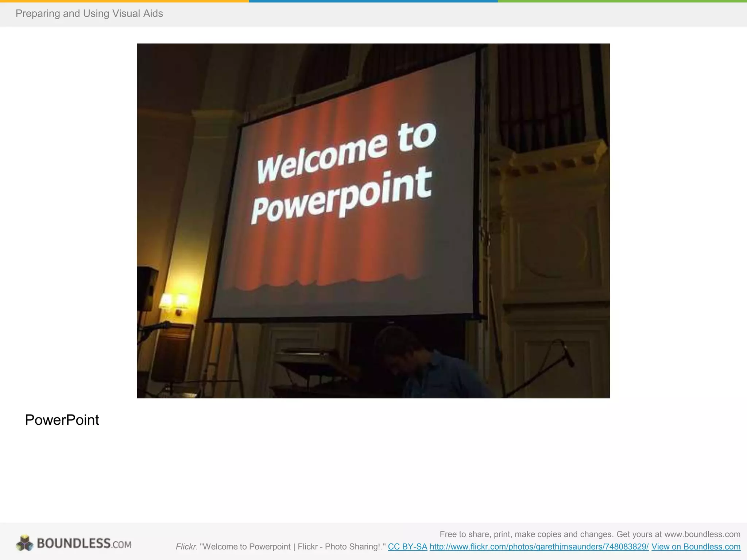The width and height of the screenshot is (747, 560).
Task: Click the orange segment of the top bar
Action: pos(124,1)
